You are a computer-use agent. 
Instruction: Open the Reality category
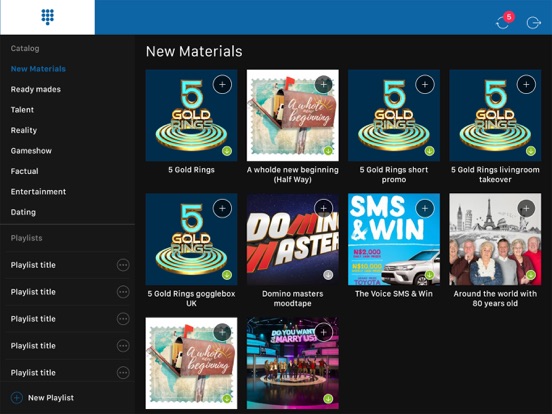pos(24,130)
